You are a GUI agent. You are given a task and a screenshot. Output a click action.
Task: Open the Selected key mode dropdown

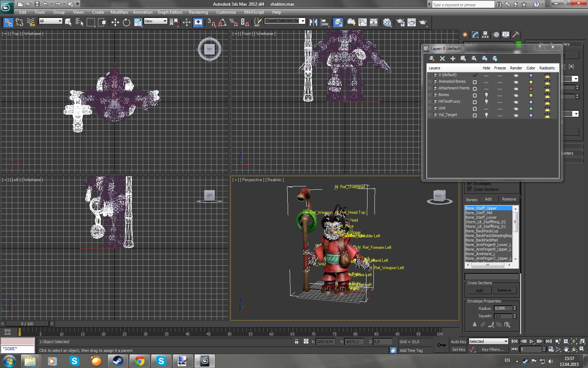(488, 341)
